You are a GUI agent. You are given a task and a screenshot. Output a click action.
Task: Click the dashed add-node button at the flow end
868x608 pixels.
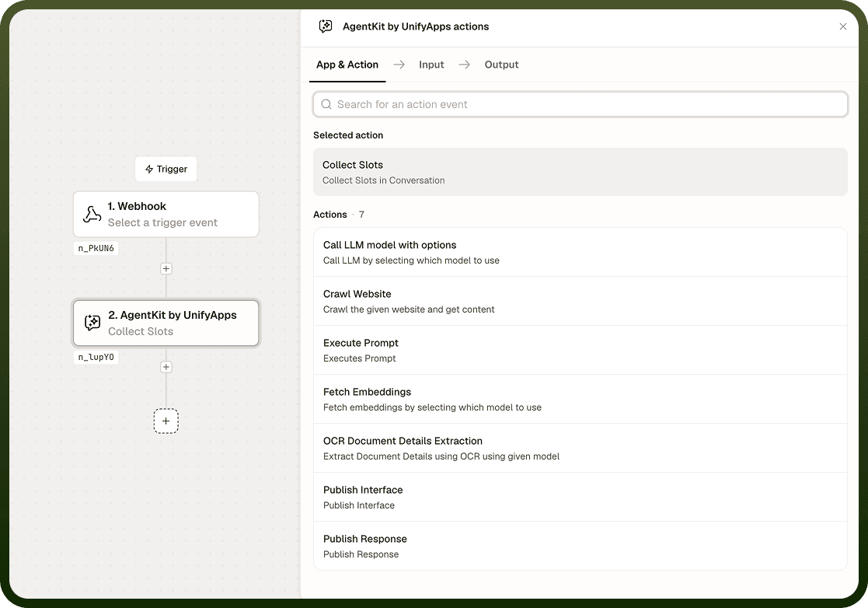166,421
